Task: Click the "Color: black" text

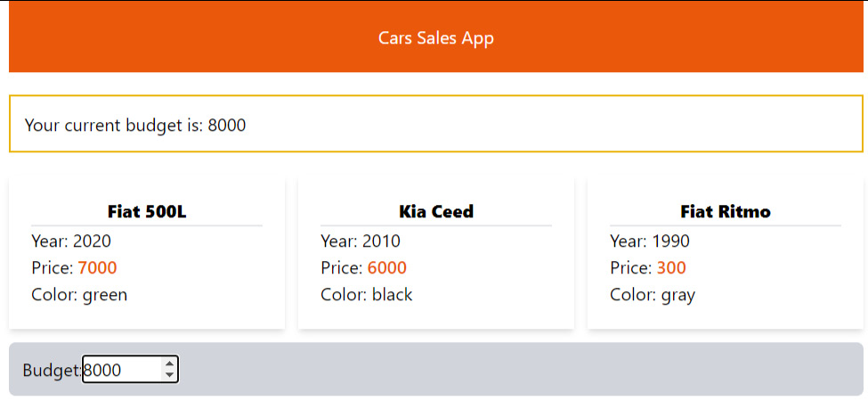Action: (367, 294)
